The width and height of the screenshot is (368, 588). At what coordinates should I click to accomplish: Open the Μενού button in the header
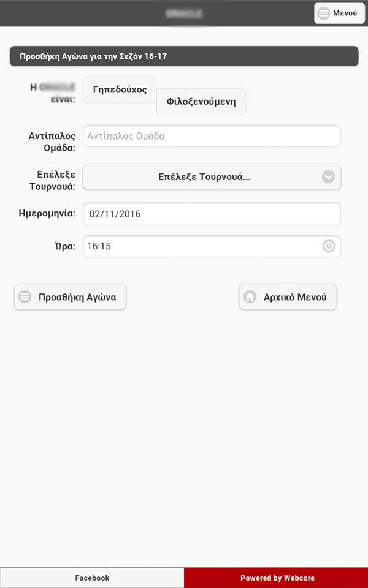pyautogui.click(x=339, y=13)
